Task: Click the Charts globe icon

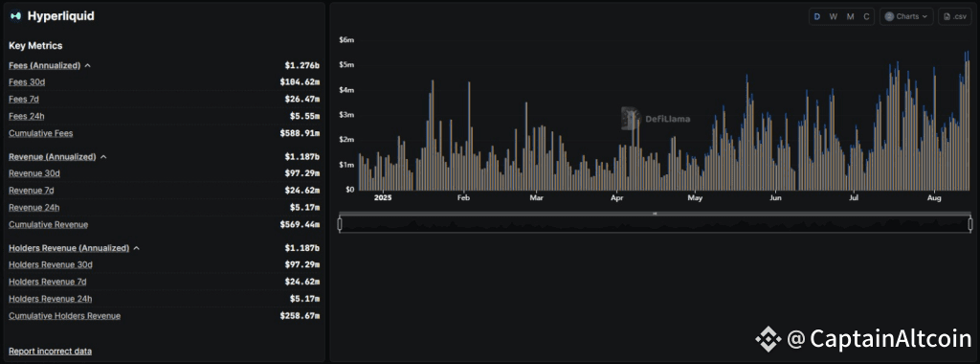Action: [889, 17]
